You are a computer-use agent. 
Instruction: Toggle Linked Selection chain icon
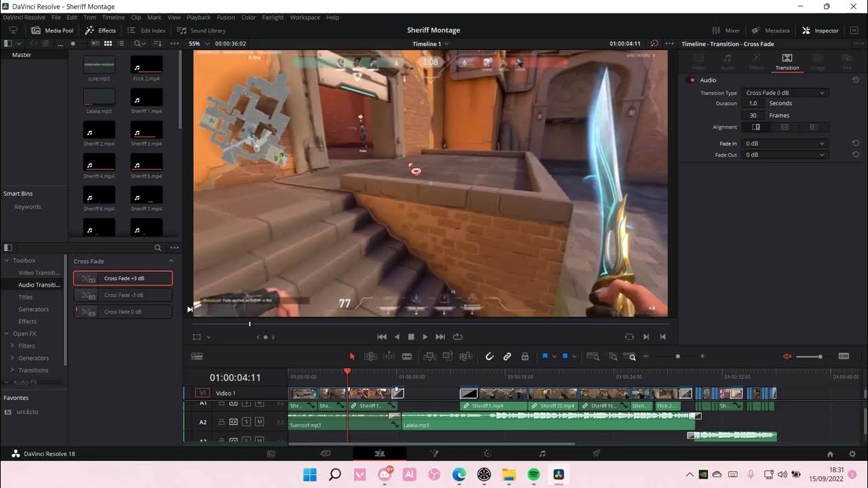tap(507, 357)
